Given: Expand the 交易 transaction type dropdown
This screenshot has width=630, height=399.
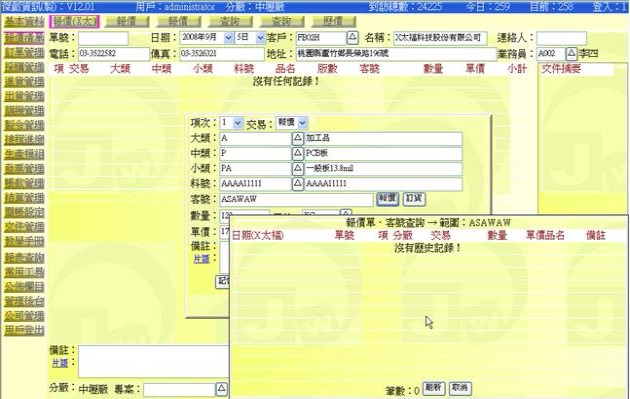Looking at the screenshot, I should (x=303, y=123).
